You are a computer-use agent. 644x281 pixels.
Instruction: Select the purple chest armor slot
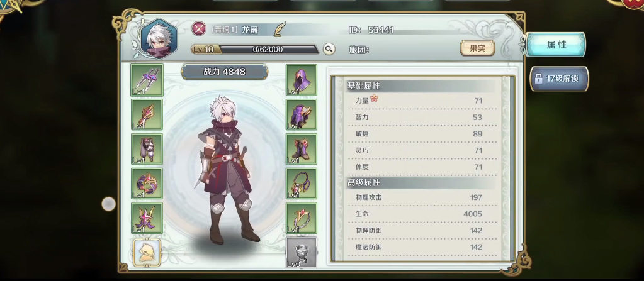[302, 114]
